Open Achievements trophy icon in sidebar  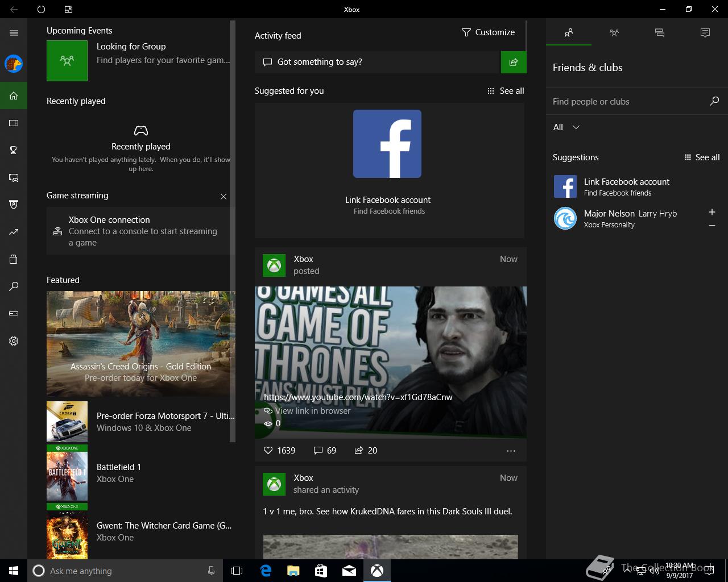click(x=14, y=150)
